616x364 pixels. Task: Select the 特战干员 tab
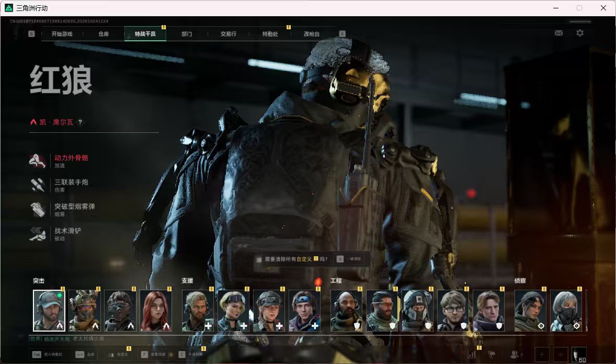click(145, 34)
